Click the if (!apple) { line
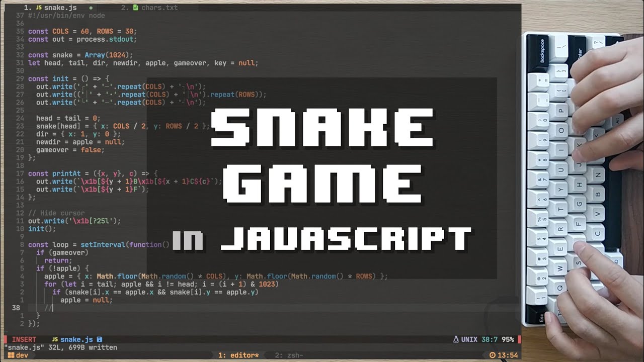The height and width of the screenshot is (362, 644). pyautogui.click(x=62, y=268)
